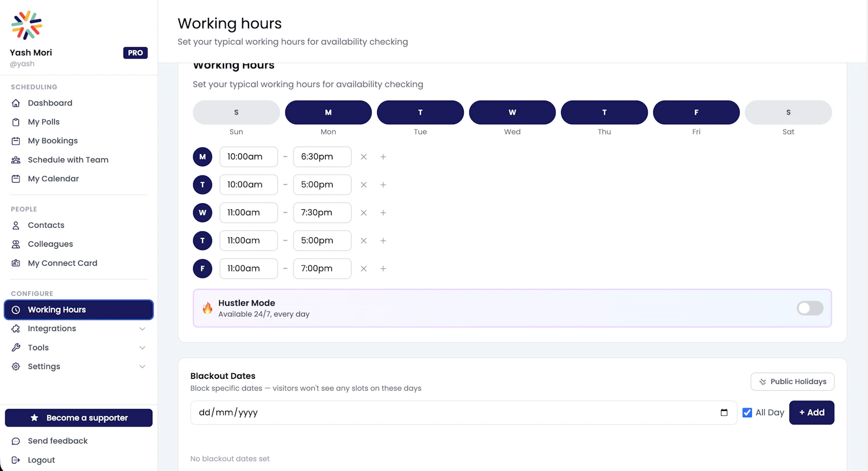The width and height of the screenshot is (868, 471).
Task: Click the Tools wrench icon
Action: [x=16, y=348]
